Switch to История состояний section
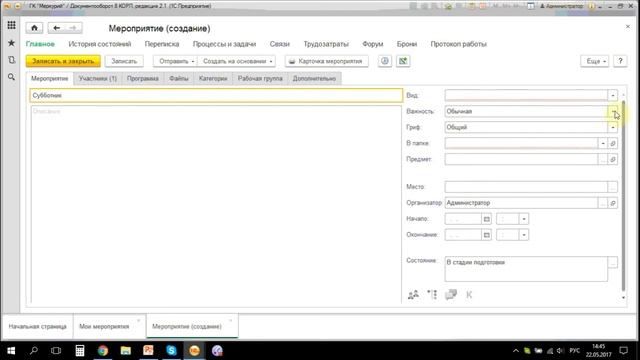This screenshot has height=360, width=640. click(100, 44)
